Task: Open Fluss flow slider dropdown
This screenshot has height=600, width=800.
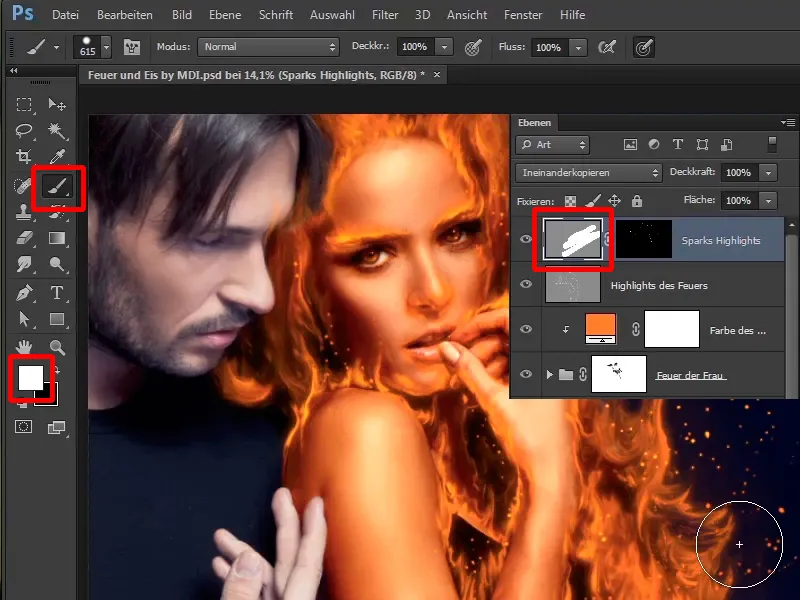Action: point(578,47)
